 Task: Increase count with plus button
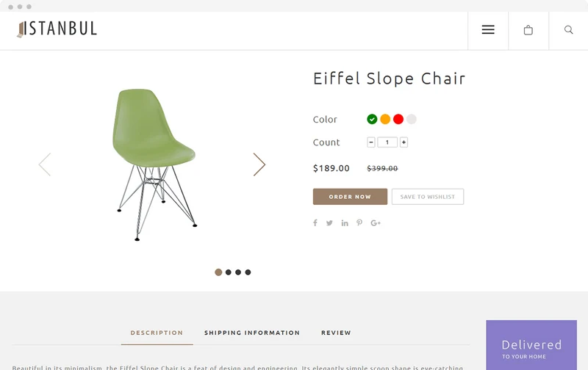tap(404, 142)
